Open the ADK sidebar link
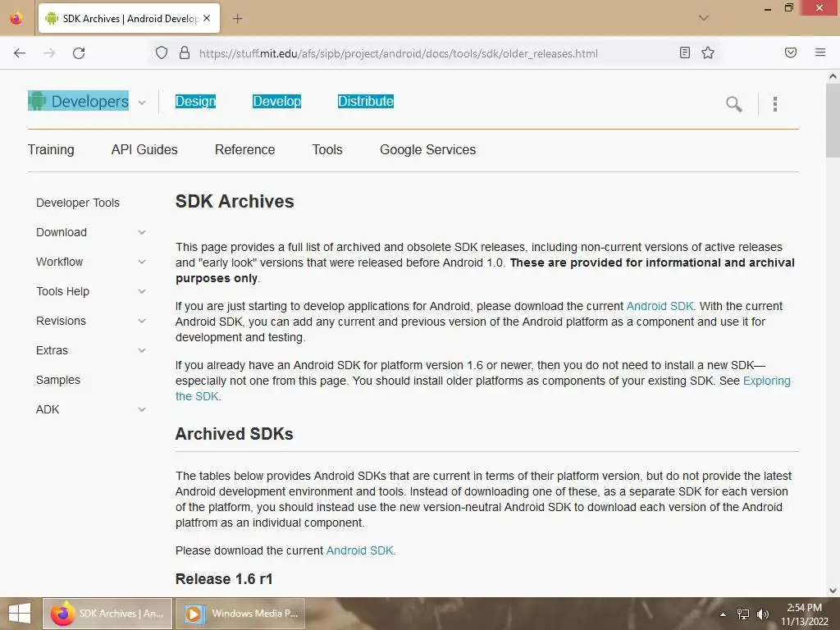The height and width of the screenshot is (630, 840). coord(48,409)
